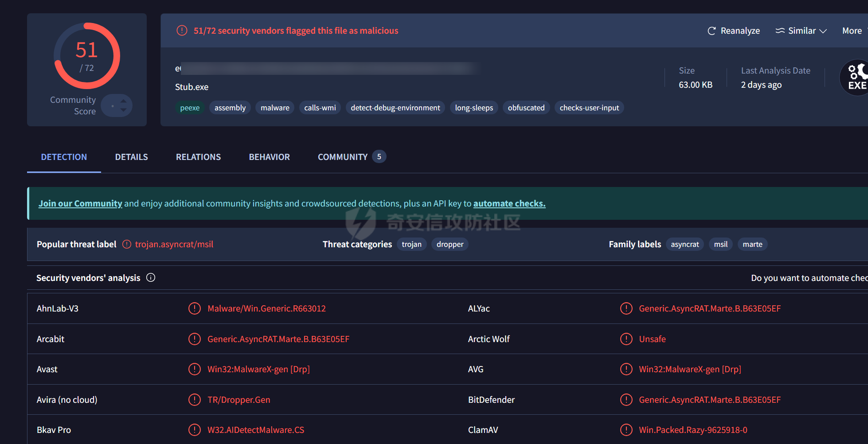Click the Reanalyze circular arrow icon
Image resolution: width=868 pixels, height=444 pixels.
tap(712, 31)
